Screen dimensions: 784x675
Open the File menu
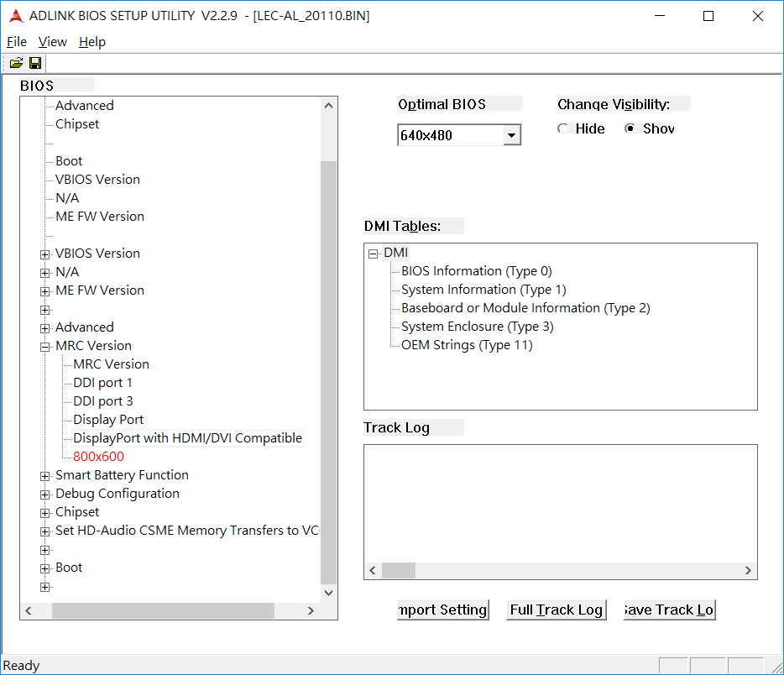tap(17, 42)
